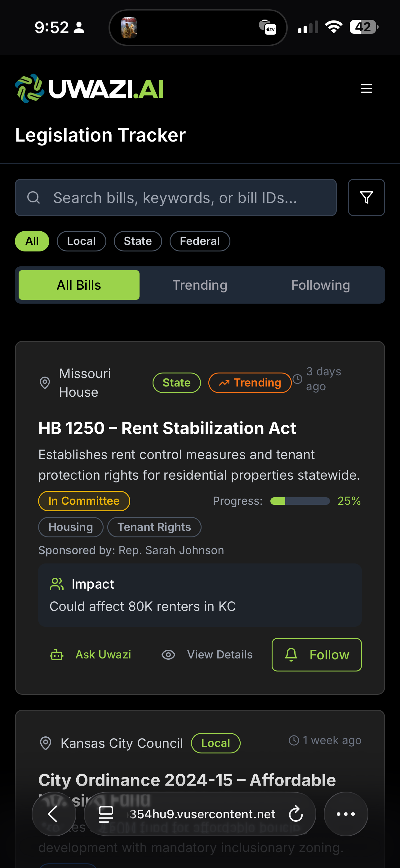Toggle the Local filter chip
Screen dimensions: 400x868
tap(81, 241)
